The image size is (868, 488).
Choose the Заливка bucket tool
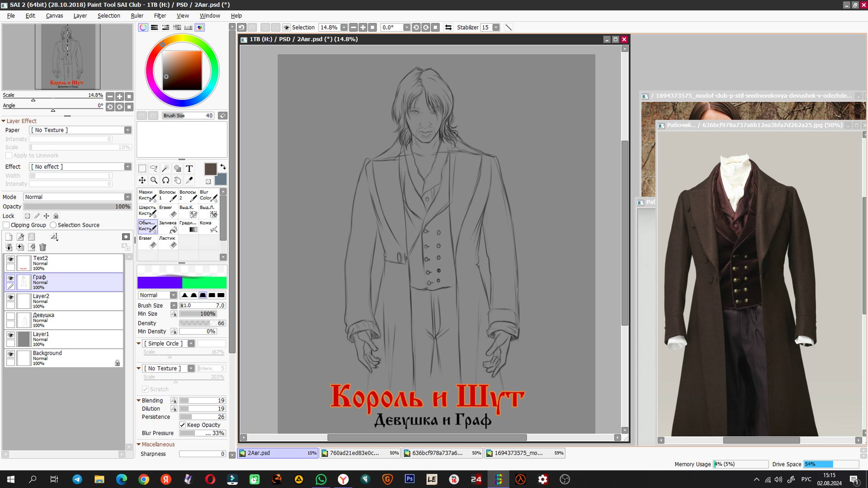click(168, 226)
